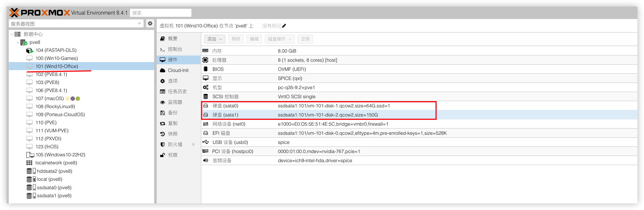Click the 搜索 search input field

(161, 13)
